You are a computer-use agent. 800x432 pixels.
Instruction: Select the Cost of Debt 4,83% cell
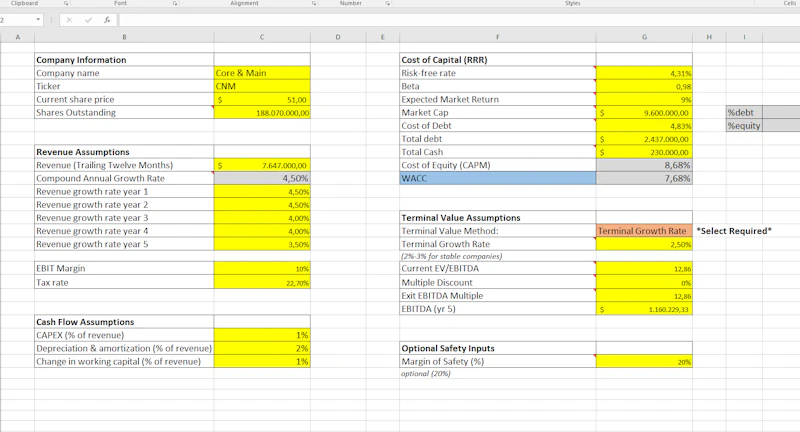point(644,126)
